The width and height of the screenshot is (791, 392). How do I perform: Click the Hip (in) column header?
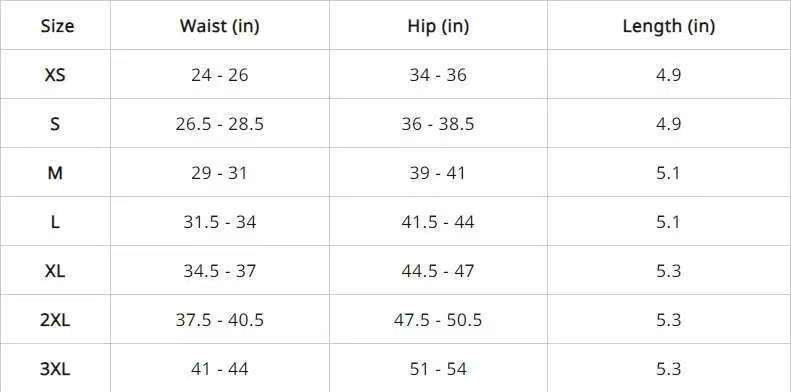pyautogui.click(x=438, y=26)
